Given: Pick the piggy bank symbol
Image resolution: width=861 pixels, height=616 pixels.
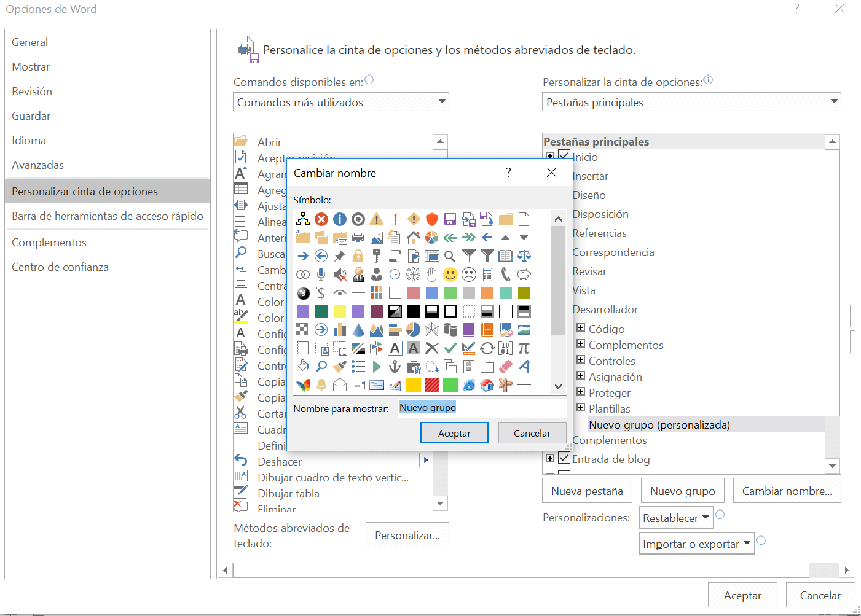Looking at the screenshot, I should click(x=524, y=275).
